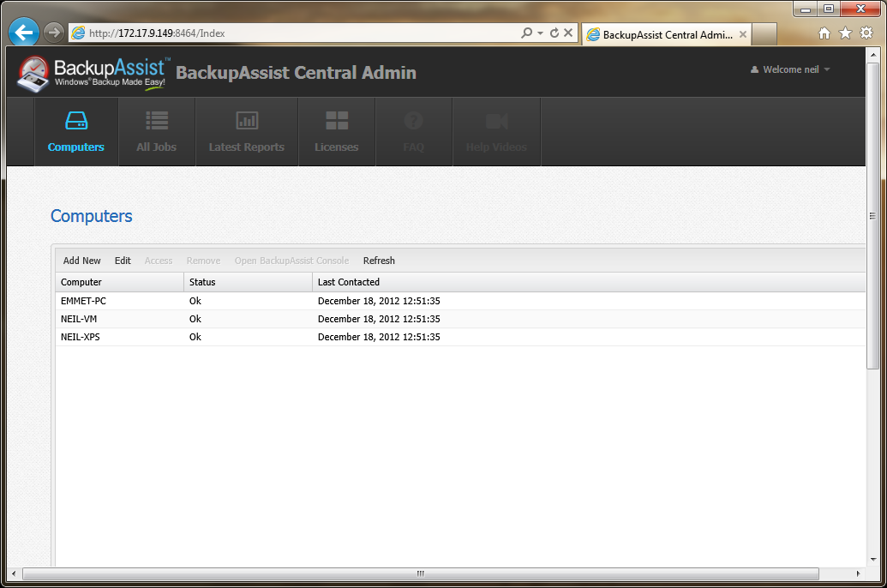Click the search magnifier in address bar

[527, 33]
